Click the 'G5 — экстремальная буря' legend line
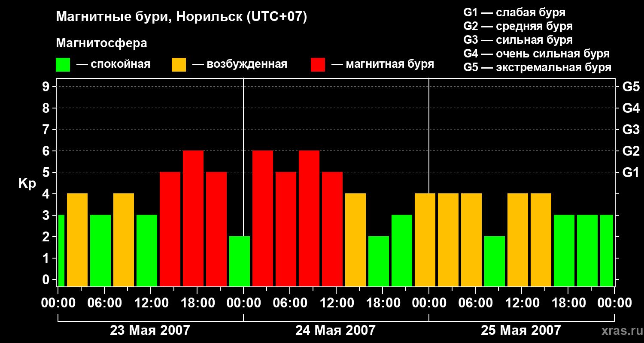The image size is (644, 343). pyautogui.click(x=538, y=67)
